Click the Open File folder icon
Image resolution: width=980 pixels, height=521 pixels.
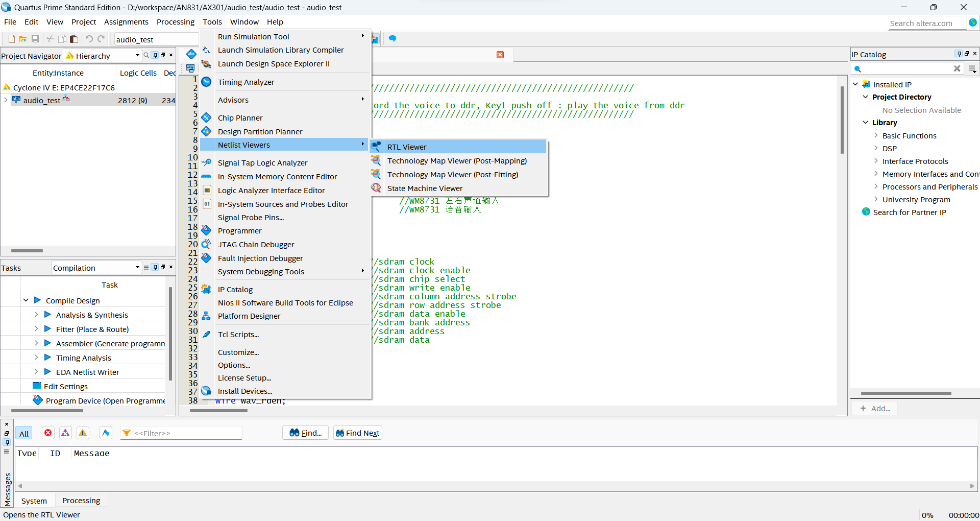pyautogui.click(x=23, y=39)
